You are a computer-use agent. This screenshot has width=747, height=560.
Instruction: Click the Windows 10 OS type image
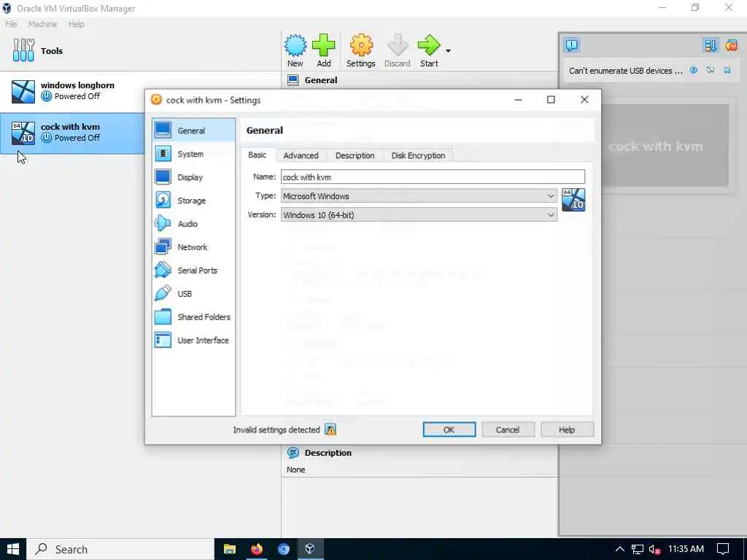573,200
